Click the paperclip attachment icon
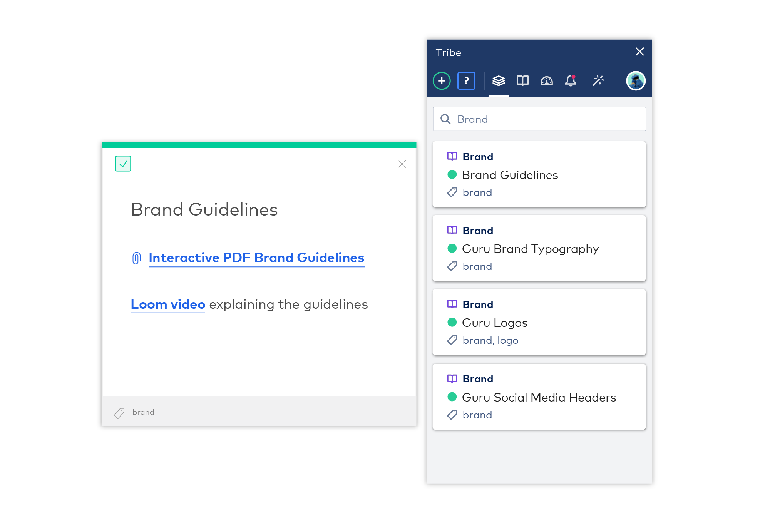This screenshot has height=532, width=770. [136, 258]
